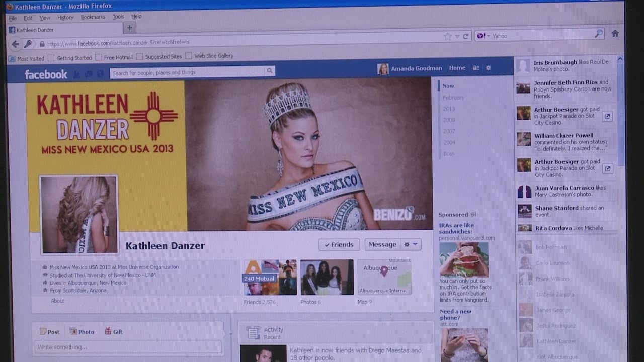Open Jackpot Parade link icon, first Arthur Boesiger story
This screenshot has width=644, height=362.
coord(607,116)
